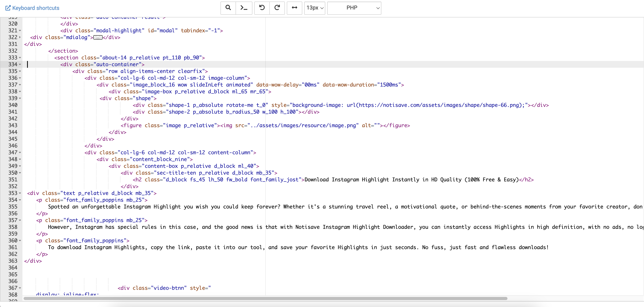Screen dimensions: 644x307
Task: Expand the collapsed fold at line 322
Action: 20,37
